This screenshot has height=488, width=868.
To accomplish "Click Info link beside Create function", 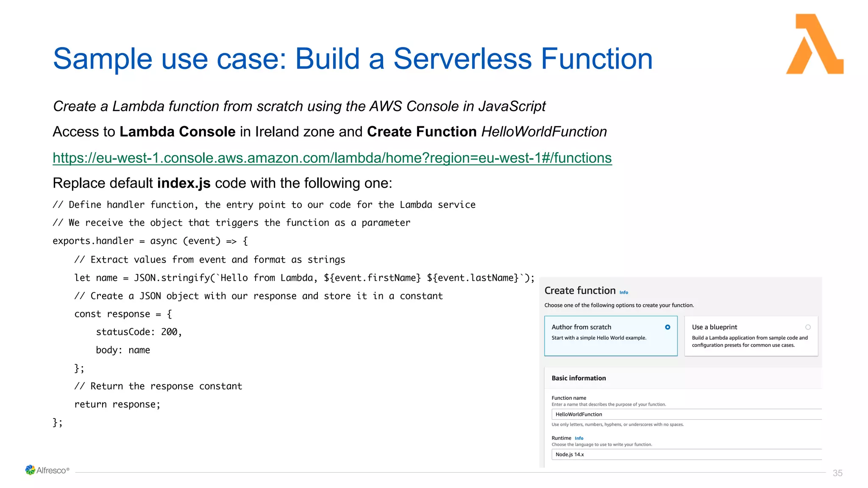I will [x=624, y=292].
